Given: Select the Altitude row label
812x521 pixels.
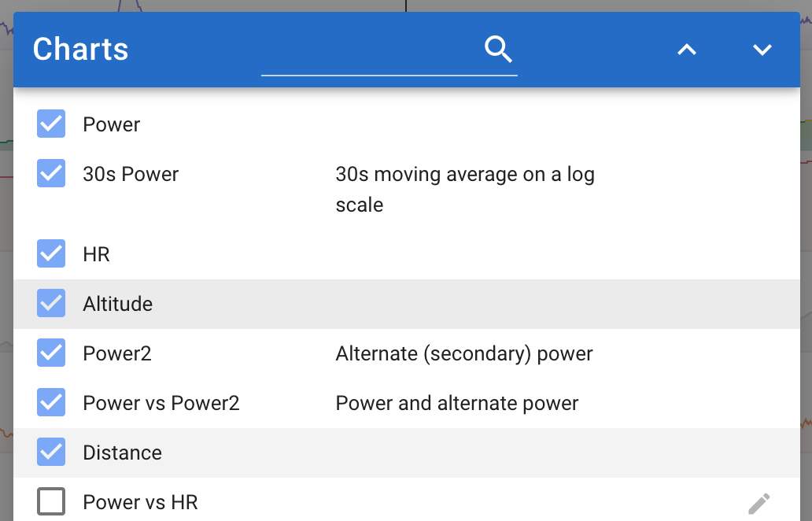Looking at the screenshot, I should tap(117, 304).
